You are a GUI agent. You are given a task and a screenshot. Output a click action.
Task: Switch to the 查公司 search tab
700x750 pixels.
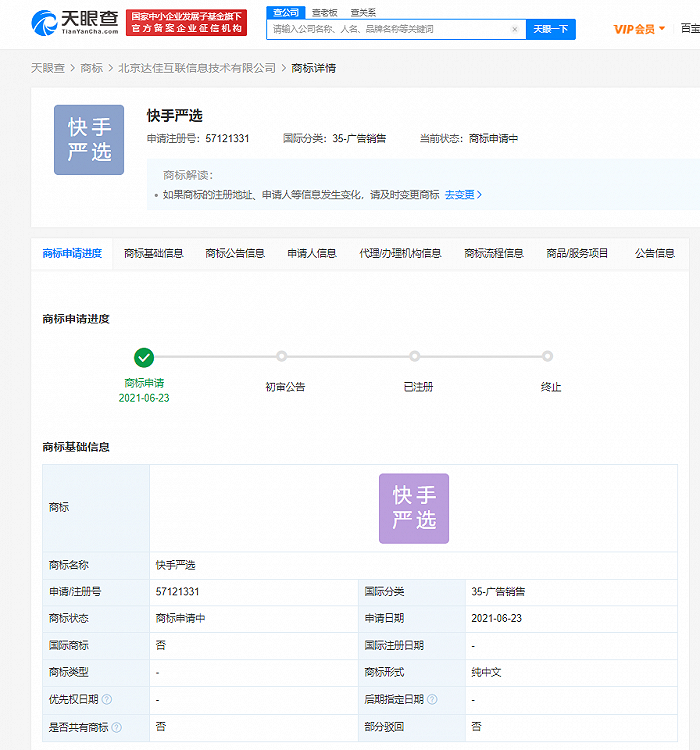(286, 12)
